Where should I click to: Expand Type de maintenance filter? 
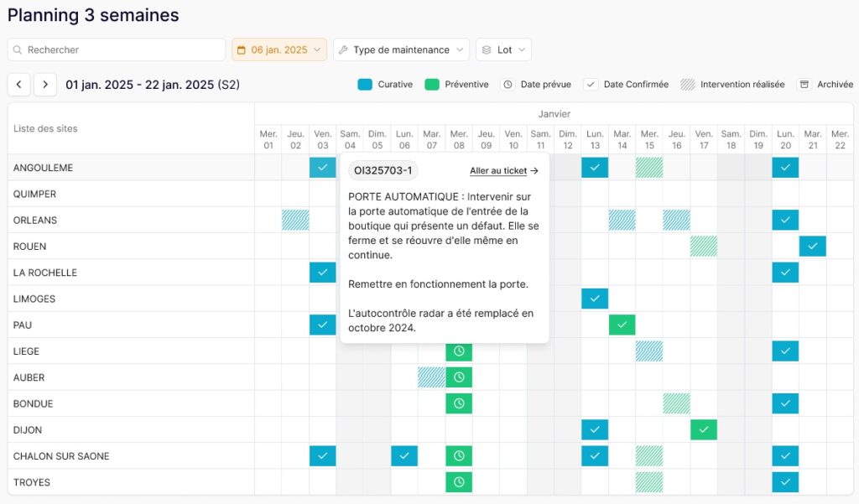pyautogui.click(x=401, y=49)
